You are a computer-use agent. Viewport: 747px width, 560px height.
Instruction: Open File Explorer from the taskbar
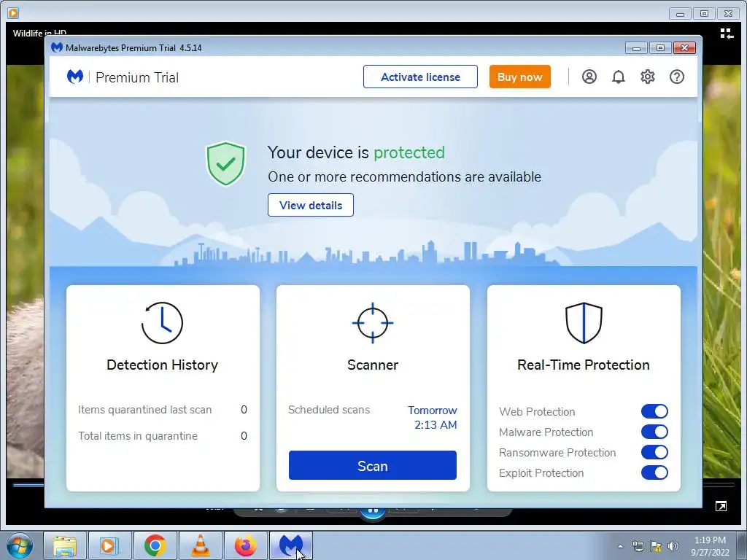pos(65,545)
